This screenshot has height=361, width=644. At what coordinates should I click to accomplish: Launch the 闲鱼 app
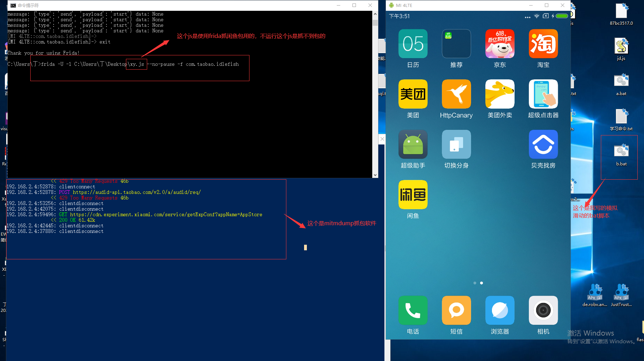coord(413,195)
